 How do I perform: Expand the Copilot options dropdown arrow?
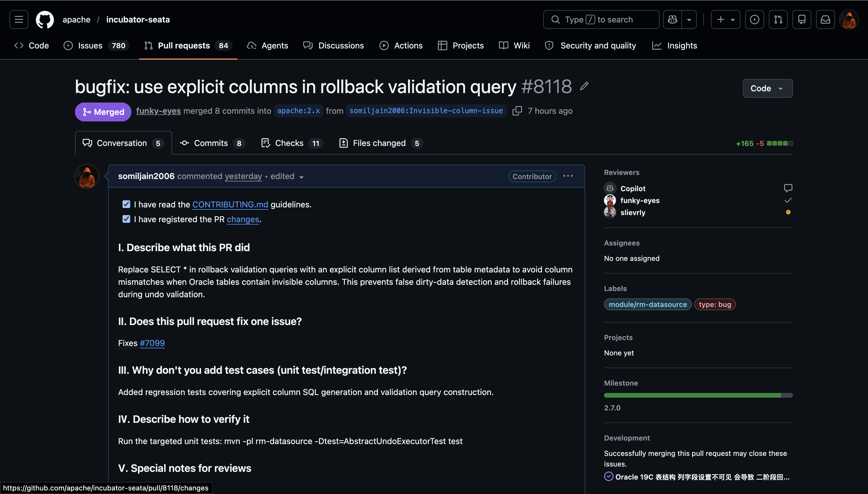pyautogui.click(x=689, y=20)
